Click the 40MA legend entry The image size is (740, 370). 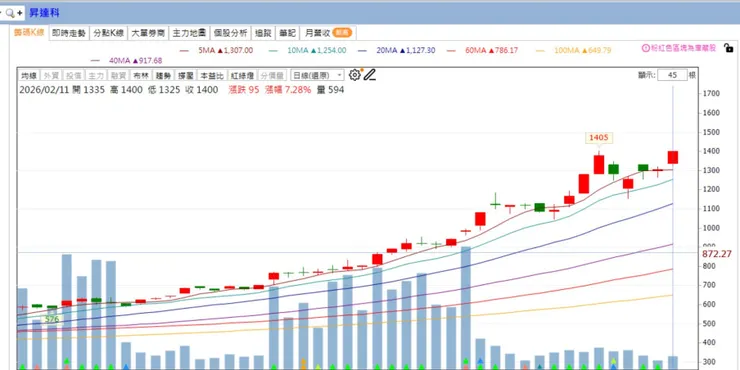tap(127, 61)
